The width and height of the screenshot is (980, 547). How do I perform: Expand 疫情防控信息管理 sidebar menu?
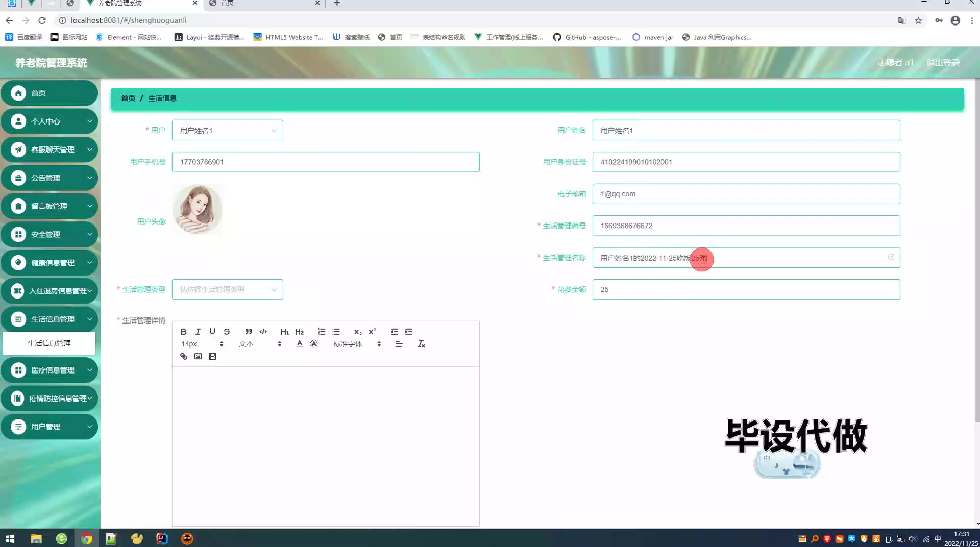click(49, 399)
